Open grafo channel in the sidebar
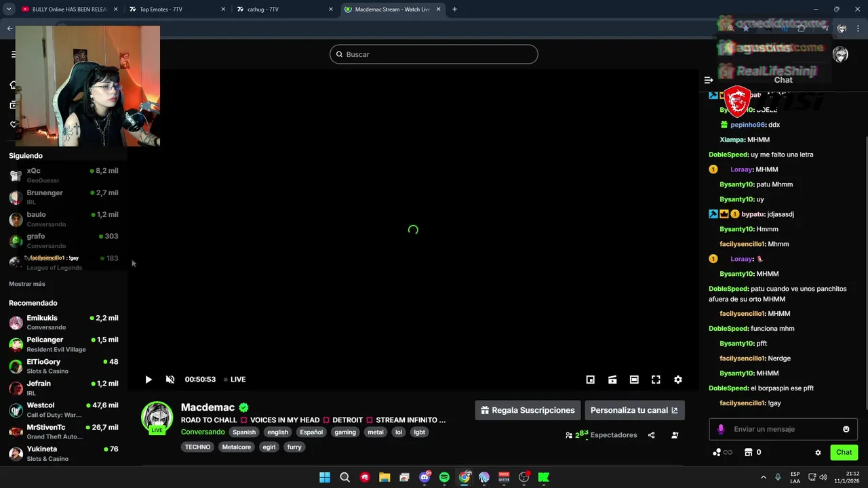Image resolution: width=868 pixels, height=488 pixels. 64,241
